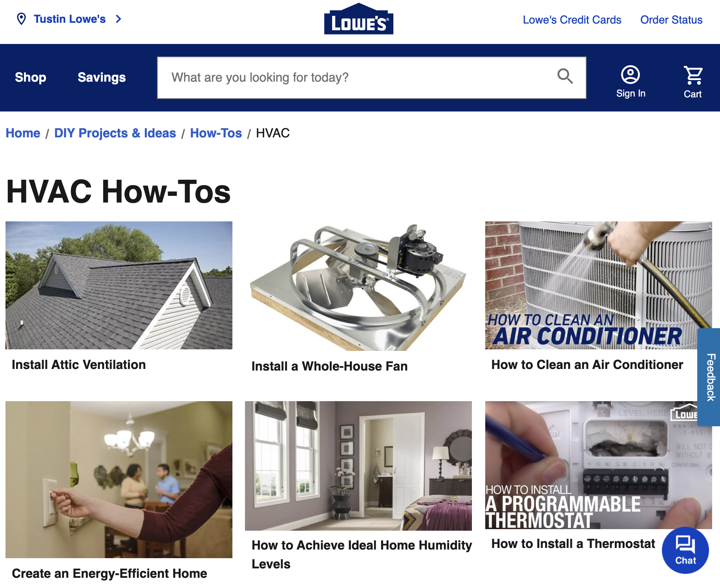Expand Tustin Lowe's store chevron
Viewport: 720px width, 588px height.
pos(119,19)
